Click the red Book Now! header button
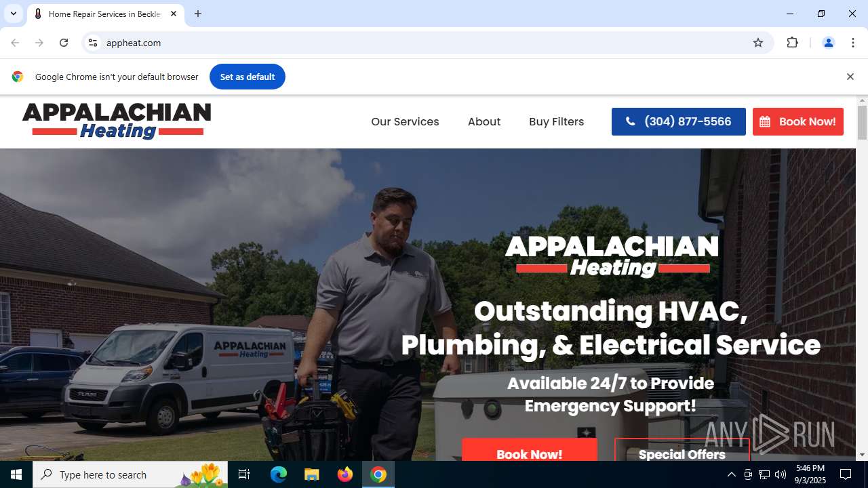868x488 pixels. pos(798,122)
